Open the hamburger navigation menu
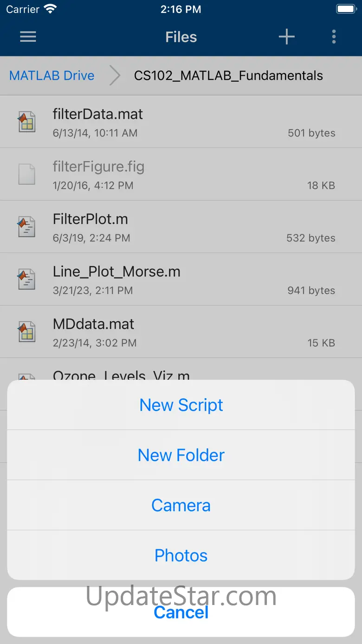Viewport: 362px width, 644px height. [x=28, y=37]
